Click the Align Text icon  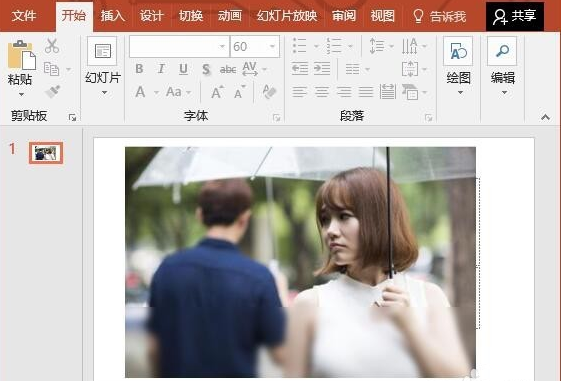coord(410,69)
